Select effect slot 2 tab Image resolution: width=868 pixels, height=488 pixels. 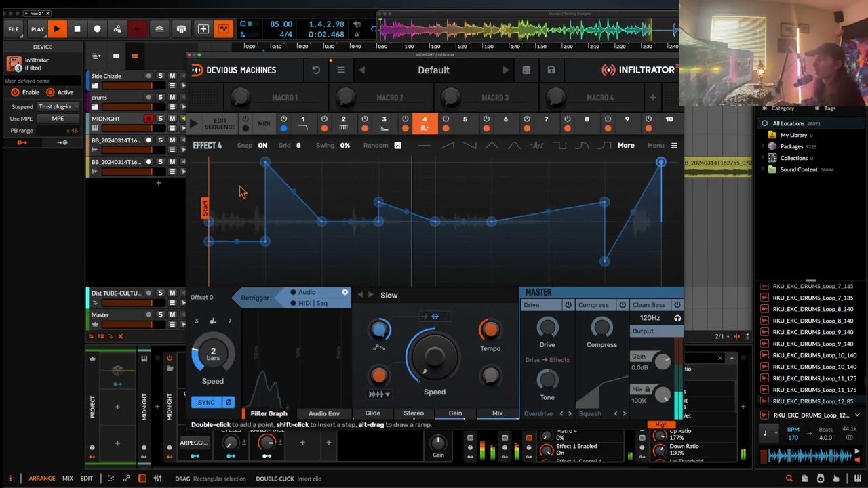click(x=343, y=123)
